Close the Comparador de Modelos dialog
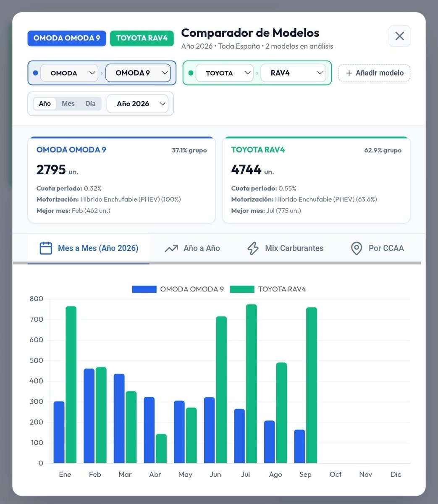 click(x=399, y=36)
